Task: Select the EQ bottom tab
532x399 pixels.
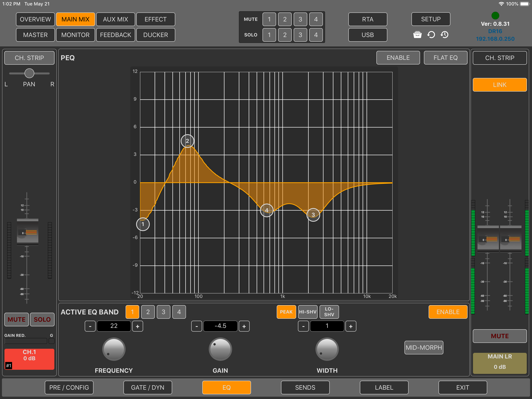Action: click(226, 388)
